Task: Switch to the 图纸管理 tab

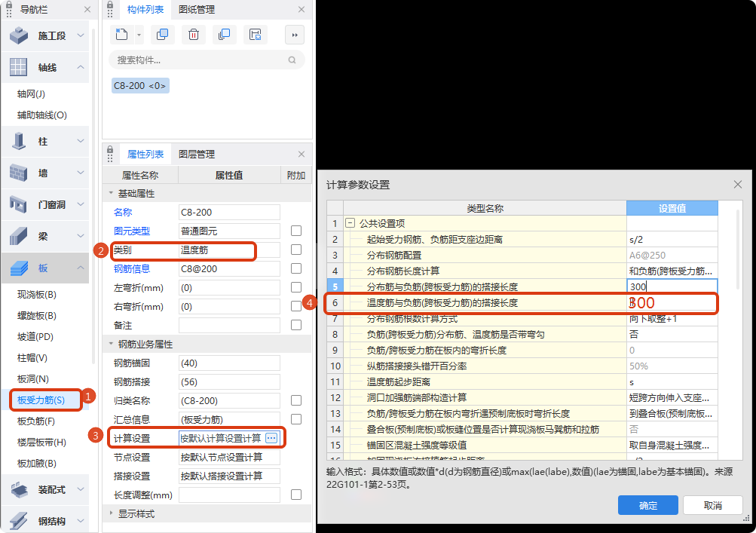Action: [196, 9]
